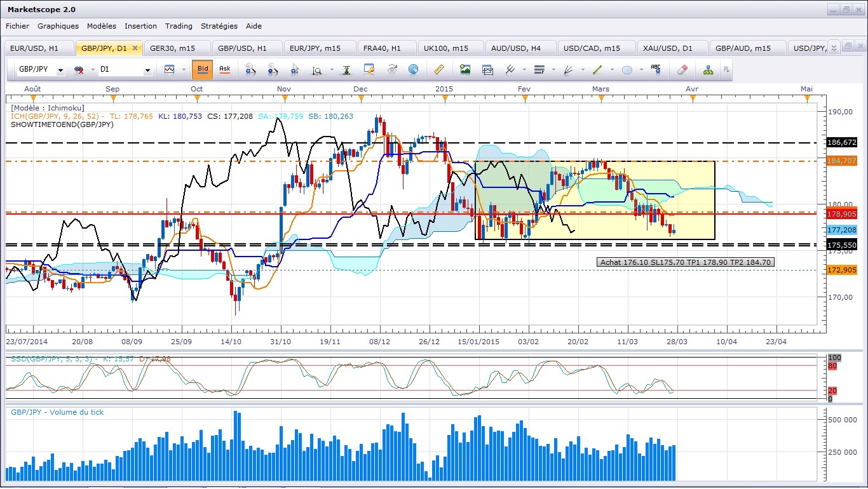
Task: Select the Fibonacci retracement lines tool
Action: 539,69
